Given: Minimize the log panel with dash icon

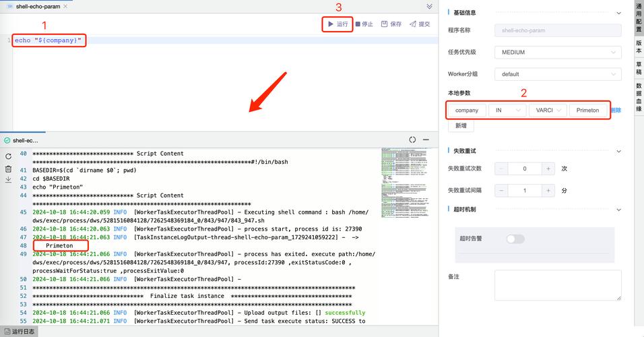Looking at the screenshot, I should tap(426, 140).
